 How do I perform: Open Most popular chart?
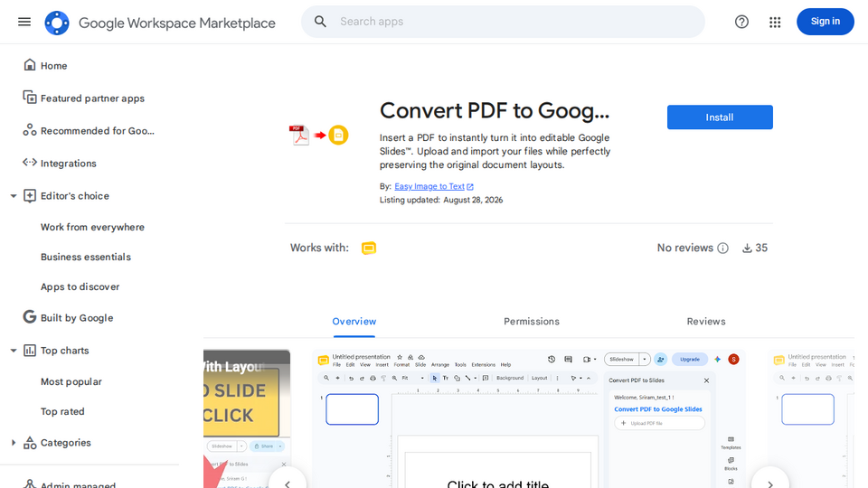tap(71, 381)
